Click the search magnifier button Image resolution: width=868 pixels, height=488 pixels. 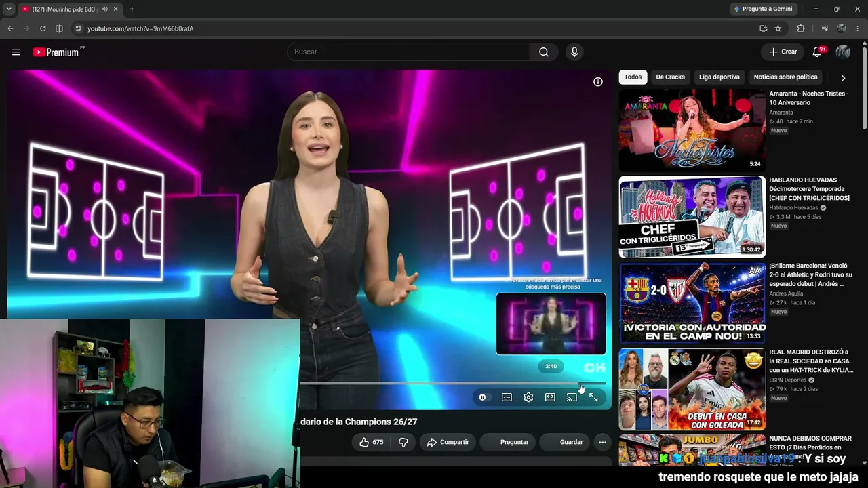(544, 52)
